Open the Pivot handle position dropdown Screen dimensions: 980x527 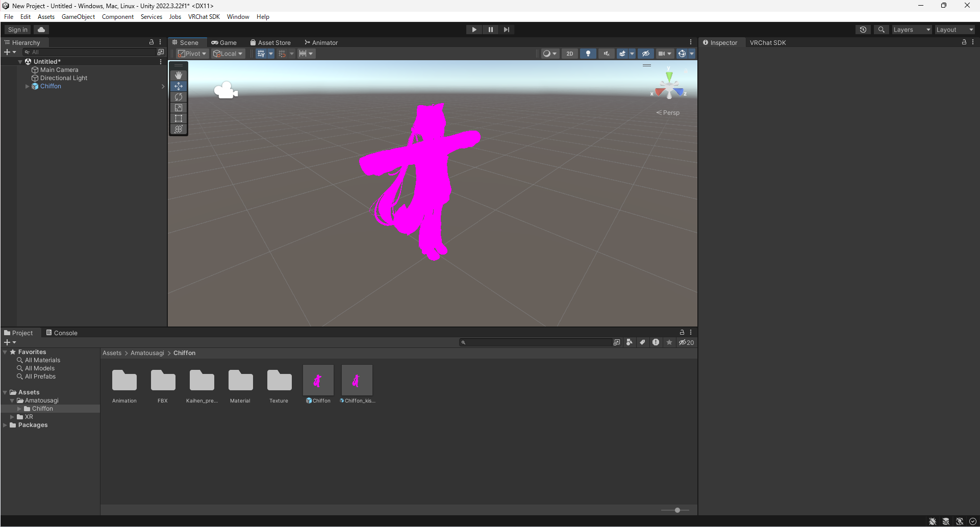click(x=192, y=53)
